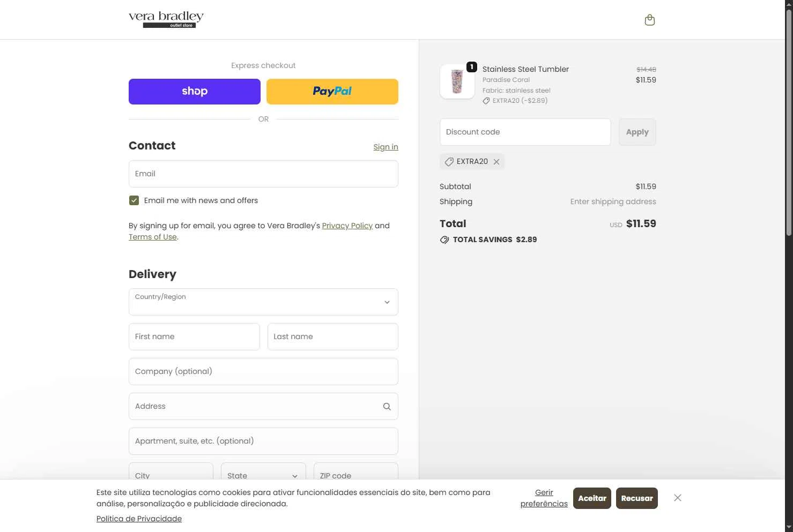This screenshot has width=793, height=532.
Task: Pay with Shop Pay express button
Action: [195, 92]
